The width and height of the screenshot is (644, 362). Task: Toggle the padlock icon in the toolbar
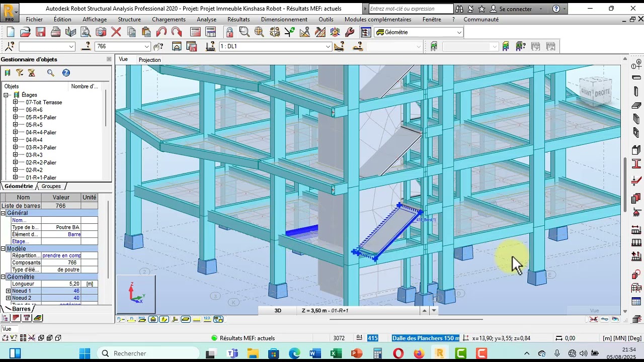click(x=229, y=32)
